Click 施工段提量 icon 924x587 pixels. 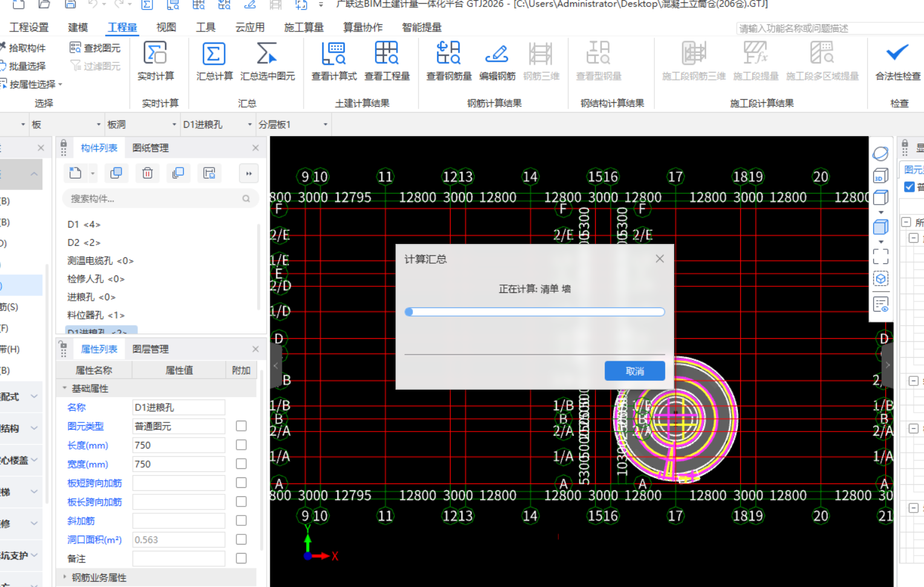coord(755,53)
